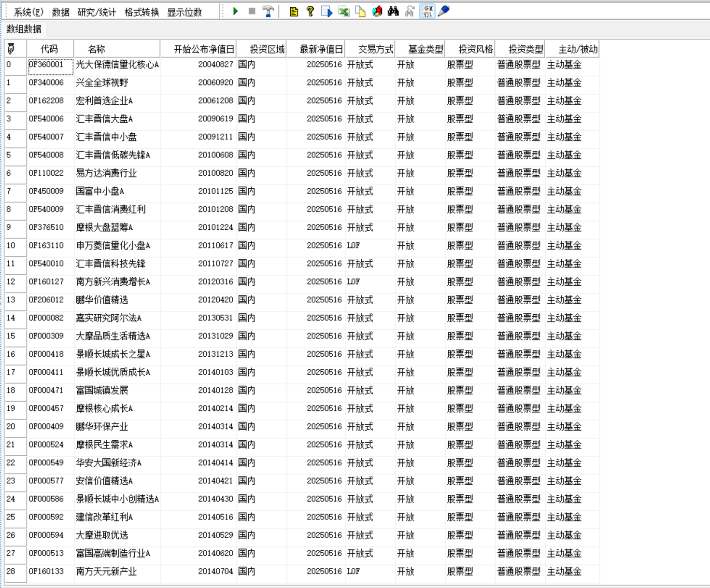
Task: Click the black binoculars find icon
Action: tap(393, 11)
